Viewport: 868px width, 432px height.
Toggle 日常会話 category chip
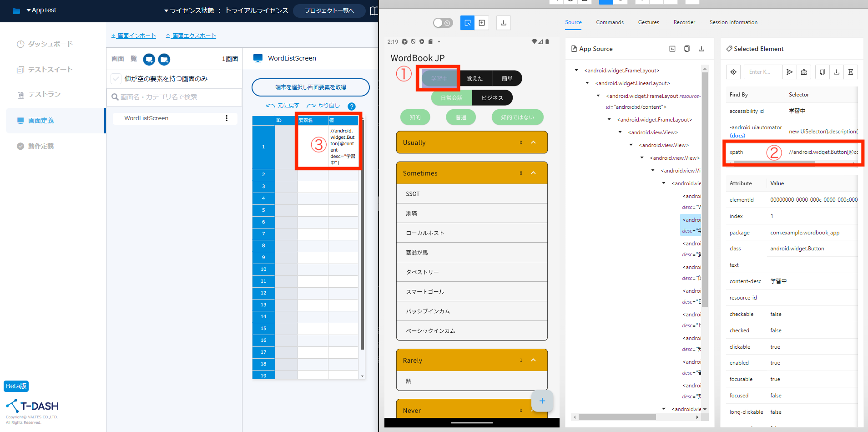point(451,98)
